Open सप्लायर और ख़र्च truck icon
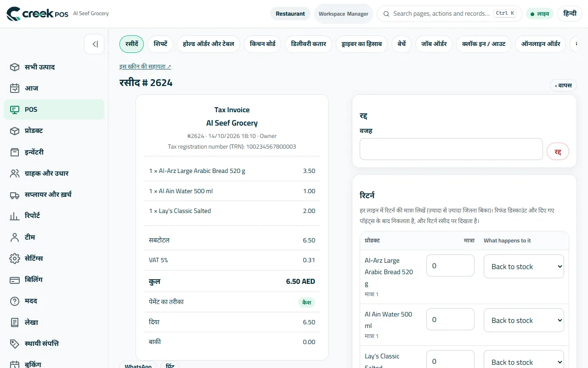 pos(15,195)
